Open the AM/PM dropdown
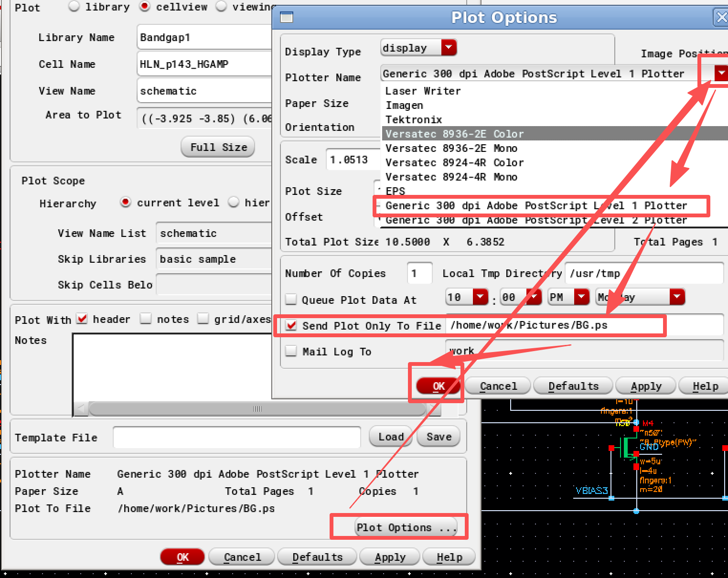 point(581,297)
